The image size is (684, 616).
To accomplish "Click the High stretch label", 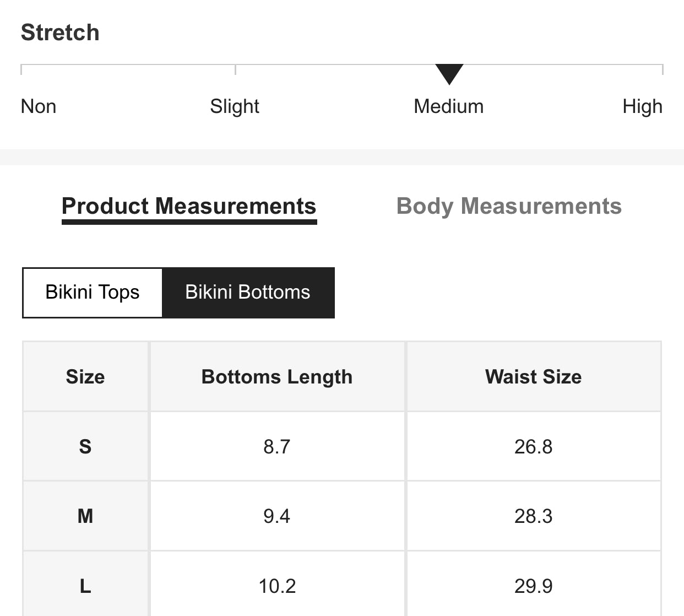I will pyautogui.click(x=642, y=106).
